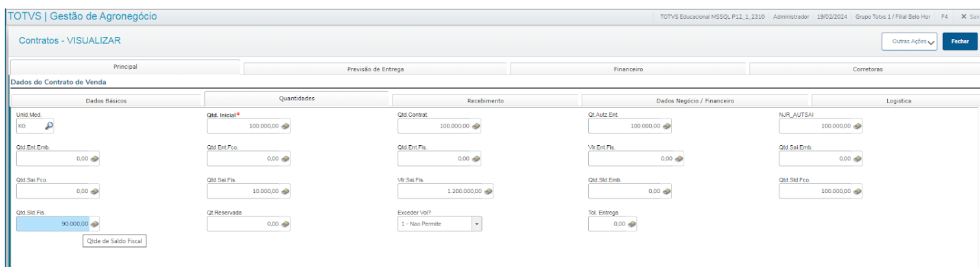Click Dados do Contrato de Venda heading

(x=58, y=82)
